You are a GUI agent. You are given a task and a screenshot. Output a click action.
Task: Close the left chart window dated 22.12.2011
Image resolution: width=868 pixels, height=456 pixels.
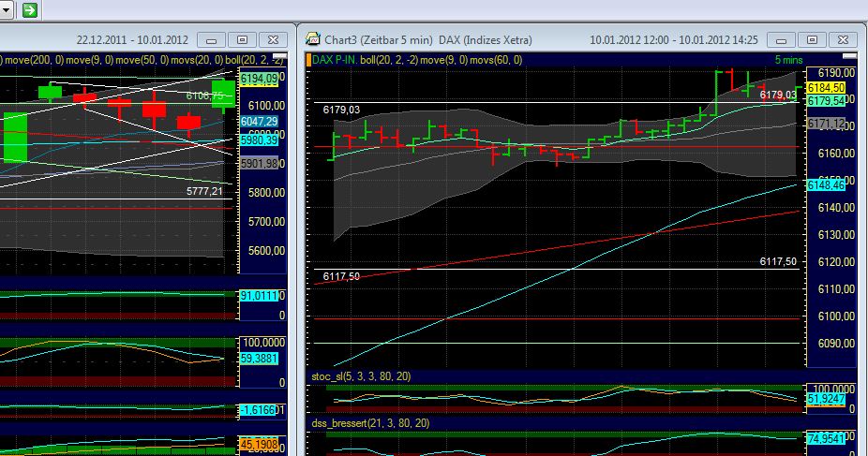273,40
